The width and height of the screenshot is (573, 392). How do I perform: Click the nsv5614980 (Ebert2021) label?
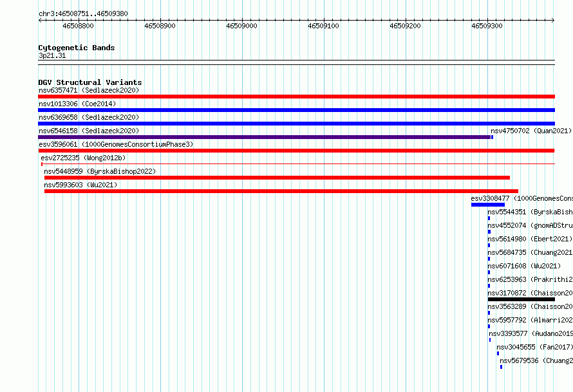pos(530,239)
